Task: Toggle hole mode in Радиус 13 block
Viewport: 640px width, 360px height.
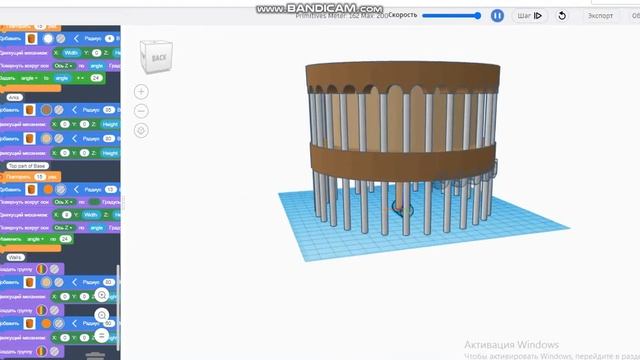Action: [x=61, y=189]
